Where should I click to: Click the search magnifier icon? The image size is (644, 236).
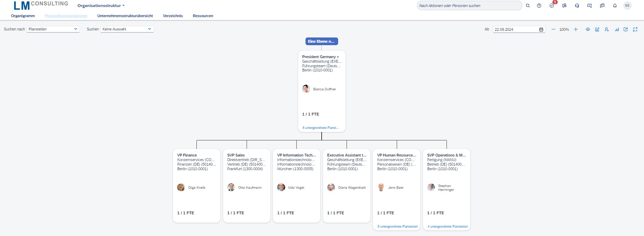click(x=528, y=6)
